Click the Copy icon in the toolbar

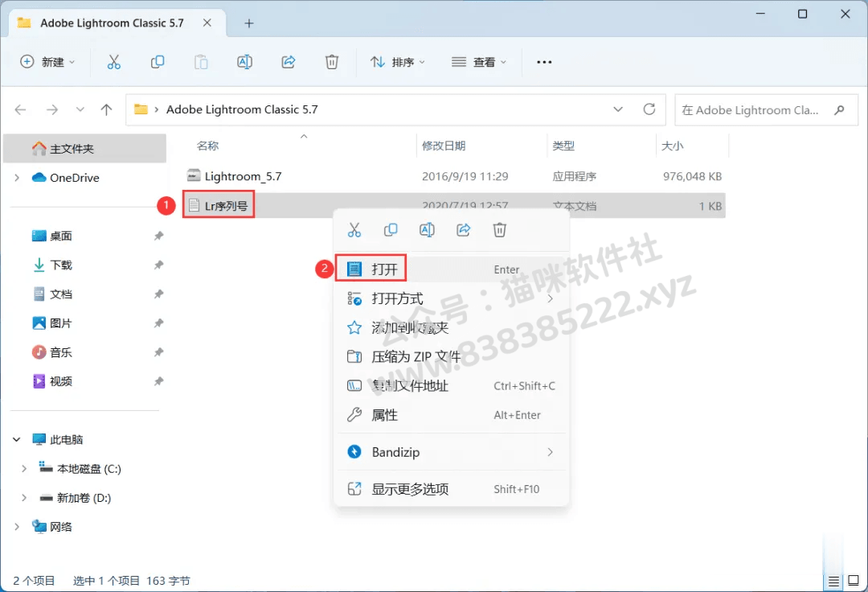tap(158, 62)
